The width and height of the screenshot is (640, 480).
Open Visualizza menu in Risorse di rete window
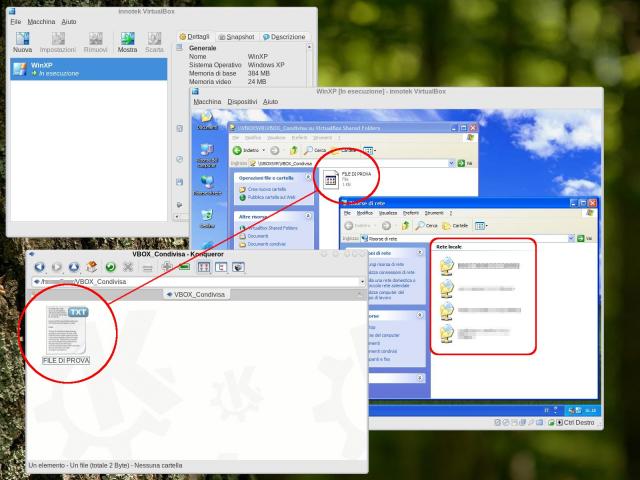click(388, 213)
